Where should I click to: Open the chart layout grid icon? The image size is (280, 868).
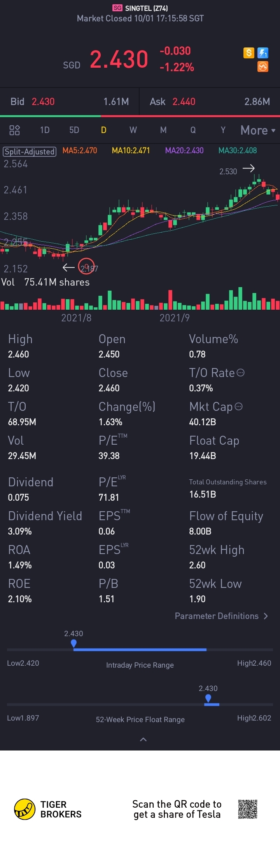click(14, 130)
